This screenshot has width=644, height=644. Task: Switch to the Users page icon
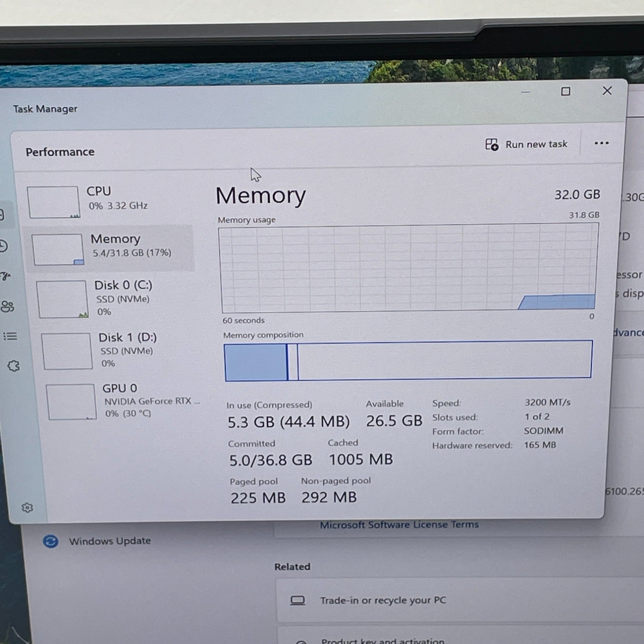(x=7, y=307)
